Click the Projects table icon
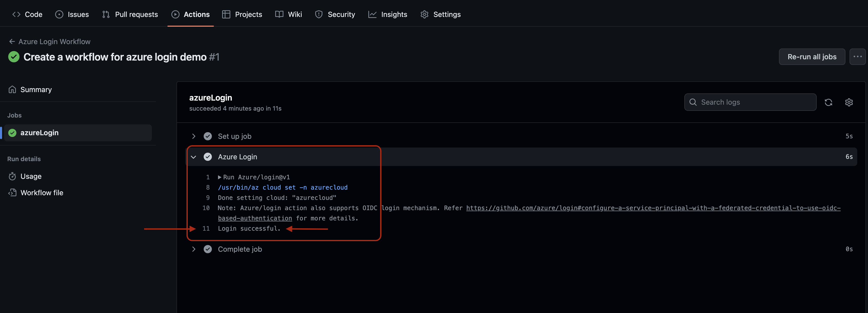This screenshot has height=313, width=868. pyautogui.click(x=226, y=14)
